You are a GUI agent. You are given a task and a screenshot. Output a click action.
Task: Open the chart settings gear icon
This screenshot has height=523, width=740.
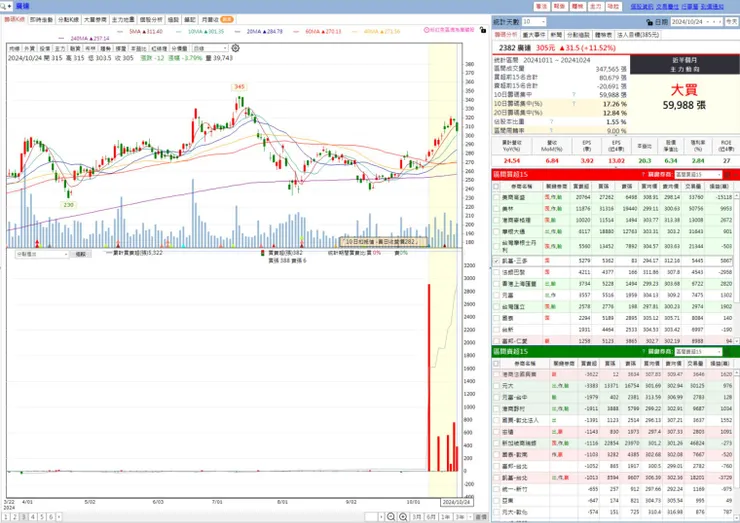[x=235, y=48]
